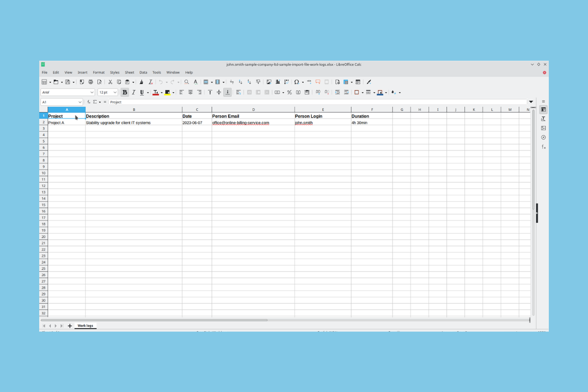This screenshot has height=392, width=588.
Task: Show Draw Functions pencil icon
Action: [369, 82]
